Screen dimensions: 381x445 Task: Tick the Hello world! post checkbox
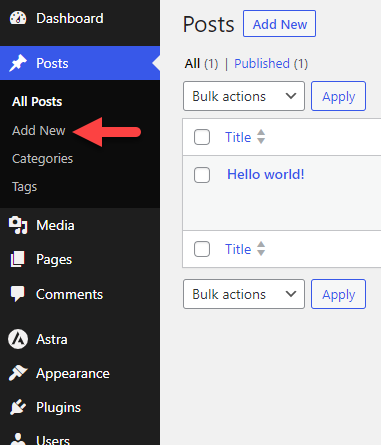point(202,175)
